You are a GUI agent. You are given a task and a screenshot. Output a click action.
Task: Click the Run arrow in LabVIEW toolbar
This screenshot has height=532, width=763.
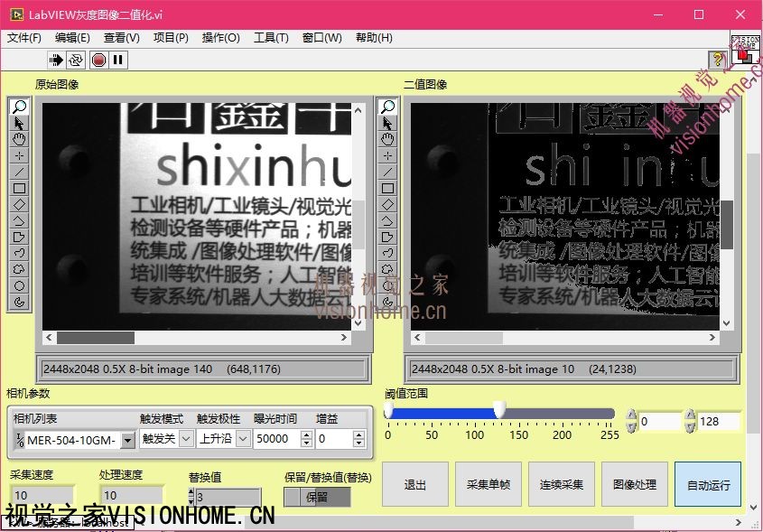56,60
